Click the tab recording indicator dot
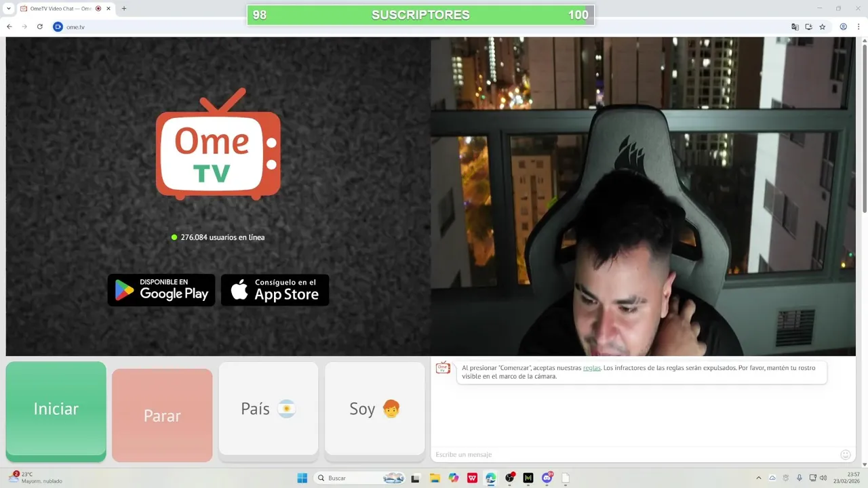This screenshot has width=868, height=488. point(99,9)
